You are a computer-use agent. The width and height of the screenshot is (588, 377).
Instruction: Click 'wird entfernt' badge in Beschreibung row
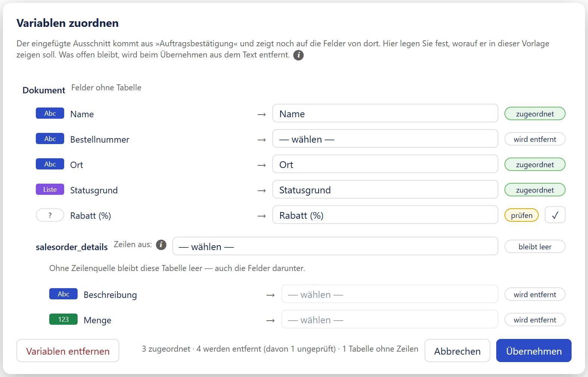pos(535,295)
